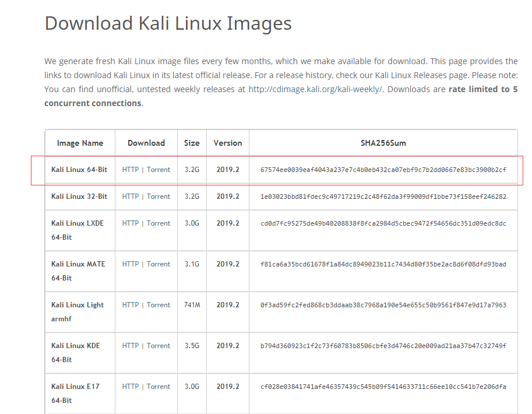
Task: Download Kali Linux Light armhf via Torrent
Action: (158, 304)
